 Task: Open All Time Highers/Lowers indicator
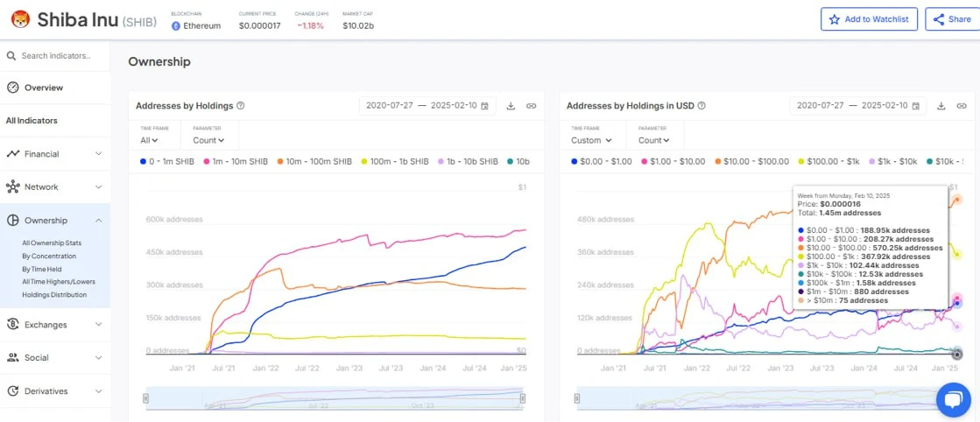pos(59,281)
